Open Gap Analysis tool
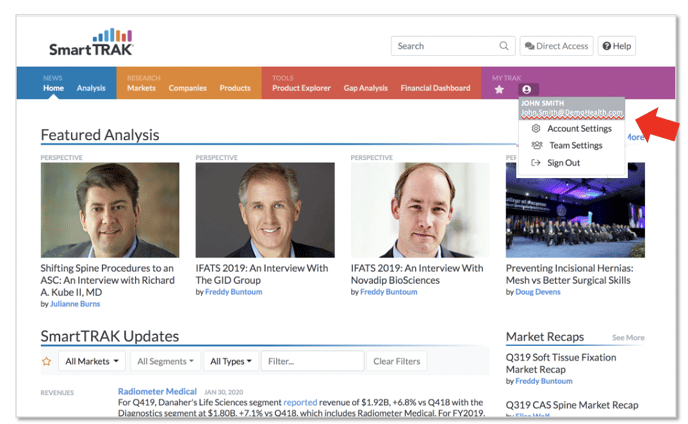Viewport: 688px width, 424px height. (366, 88)
